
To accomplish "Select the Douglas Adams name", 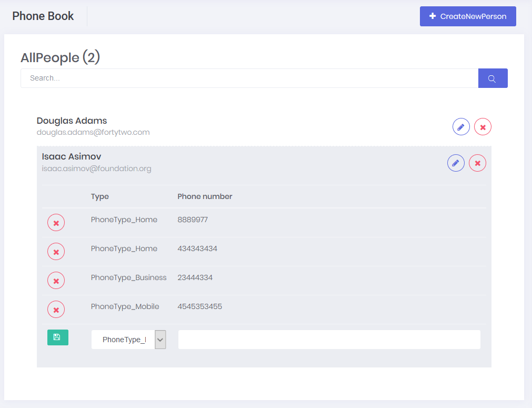I will coord(72,121).
